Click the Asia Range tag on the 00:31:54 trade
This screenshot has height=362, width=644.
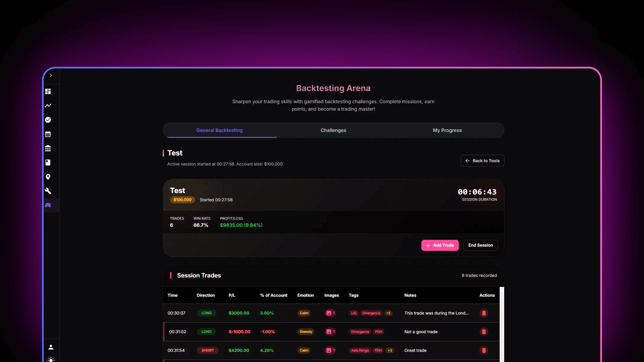click(x=360, y=350)
